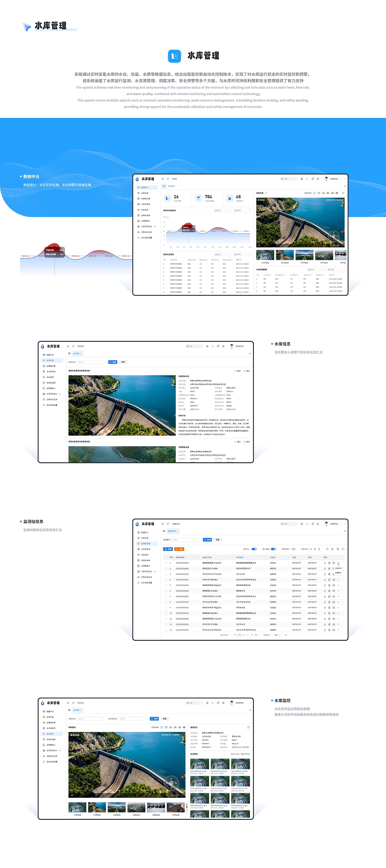Viewport: 386px width, 868px height.
Task: Click the 查询 button in the 水库信息 window
Action: (112, 362)
